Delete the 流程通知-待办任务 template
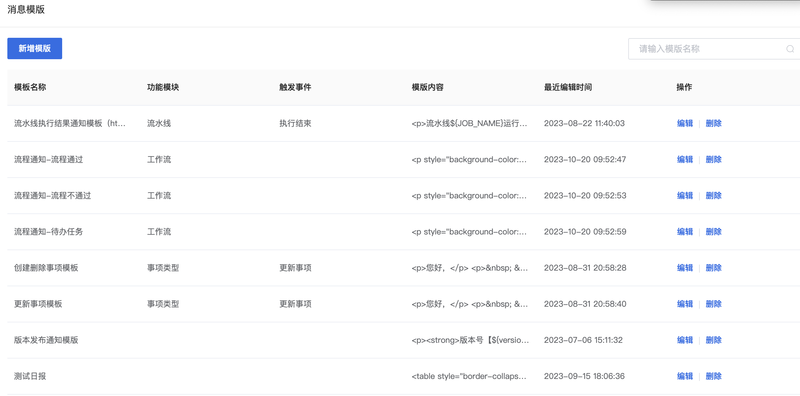 713,232
